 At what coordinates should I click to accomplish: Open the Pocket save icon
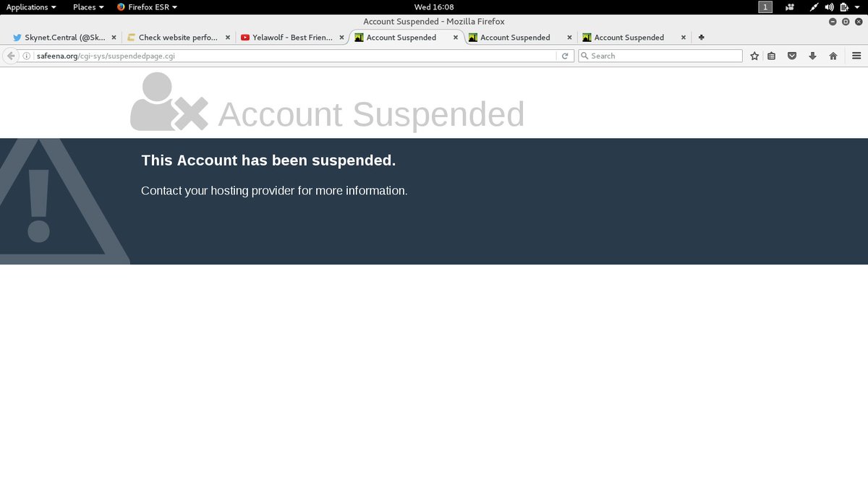click(792, 56)
